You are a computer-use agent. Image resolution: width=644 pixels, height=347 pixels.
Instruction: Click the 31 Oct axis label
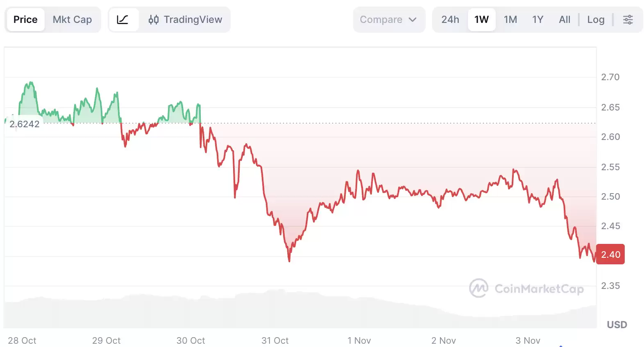click(275, 340)
